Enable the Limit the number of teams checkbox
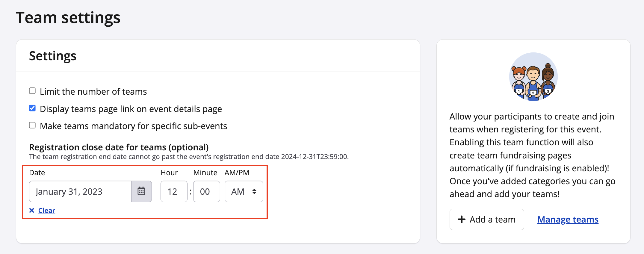 (32, 91)
